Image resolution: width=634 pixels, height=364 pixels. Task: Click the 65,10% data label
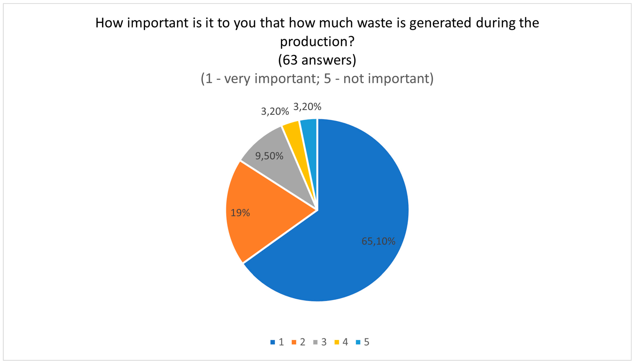pyautogui.click(x=378, y=241)
